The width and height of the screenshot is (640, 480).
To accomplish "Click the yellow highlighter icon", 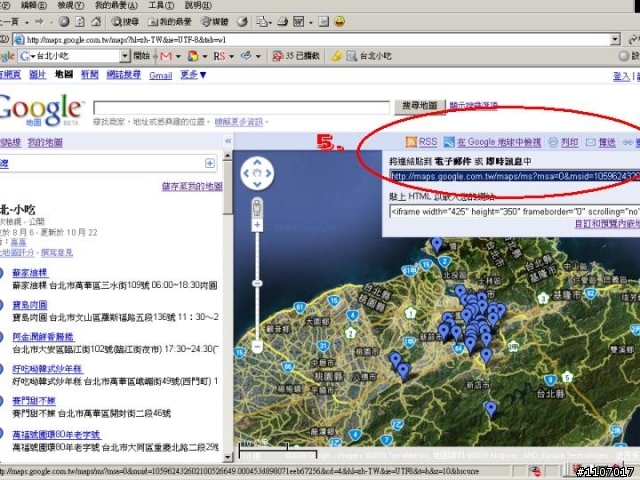I will pyautogui.click(x=336, y=56).
